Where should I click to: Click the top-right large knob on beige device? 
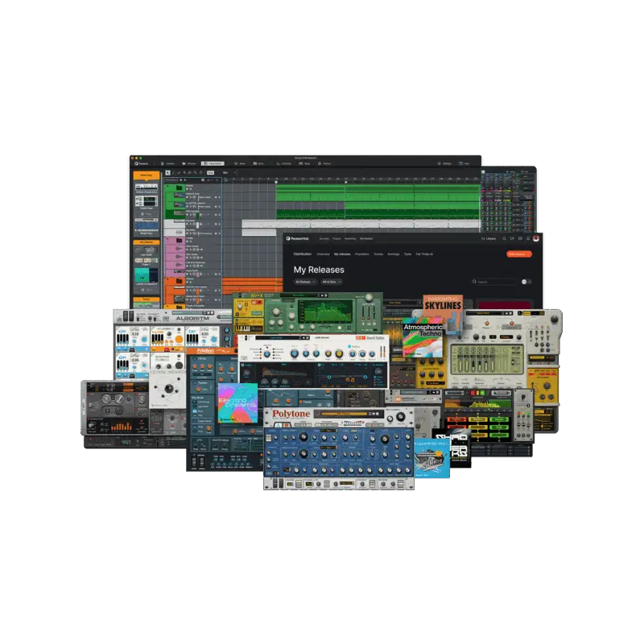click(x=554, y=319)
